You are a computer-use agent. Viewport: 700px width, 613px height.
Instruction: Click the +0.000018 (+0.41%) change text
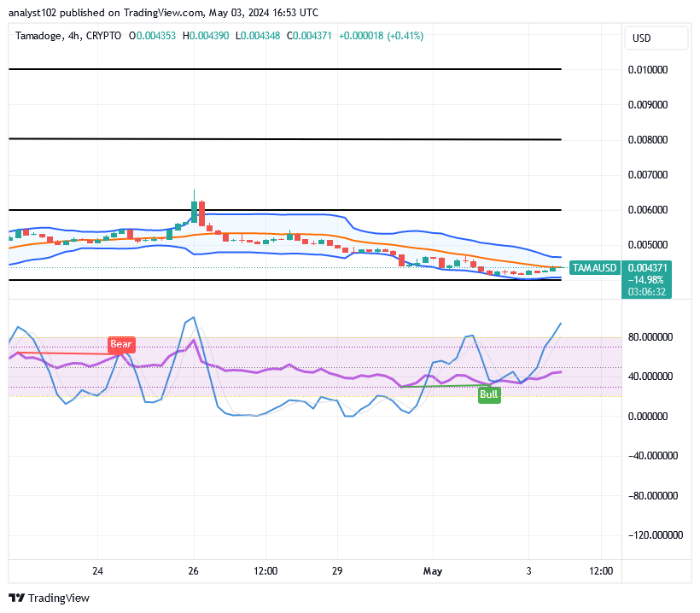(x=381, y=36)
